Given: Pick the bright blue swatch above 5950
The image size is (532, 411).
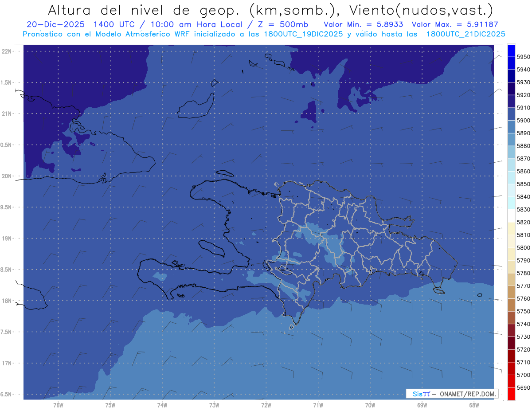Looking at the screenshot, I should (511, 51).
